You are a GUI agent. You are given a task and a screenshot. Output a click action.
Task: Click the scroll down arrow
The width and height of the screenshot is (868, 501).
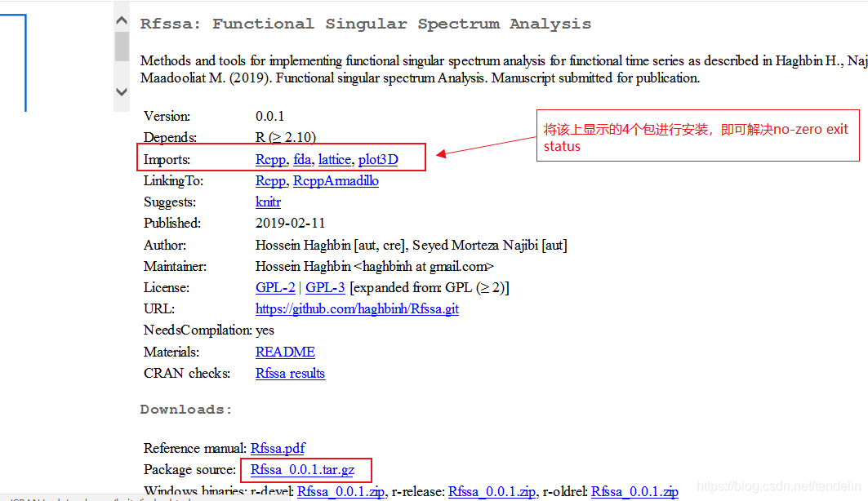tap(122, 91)
